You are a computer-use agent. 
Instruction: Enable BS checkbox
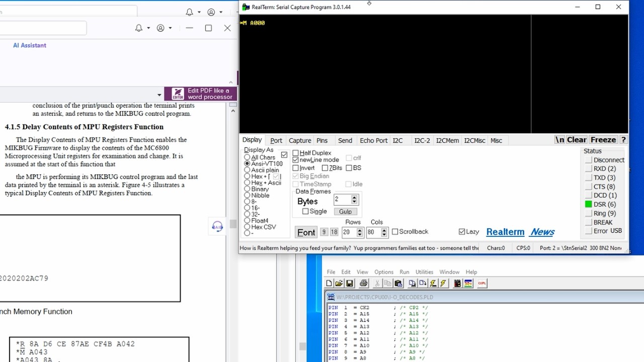pyautogui.click(x=349, y=168)
